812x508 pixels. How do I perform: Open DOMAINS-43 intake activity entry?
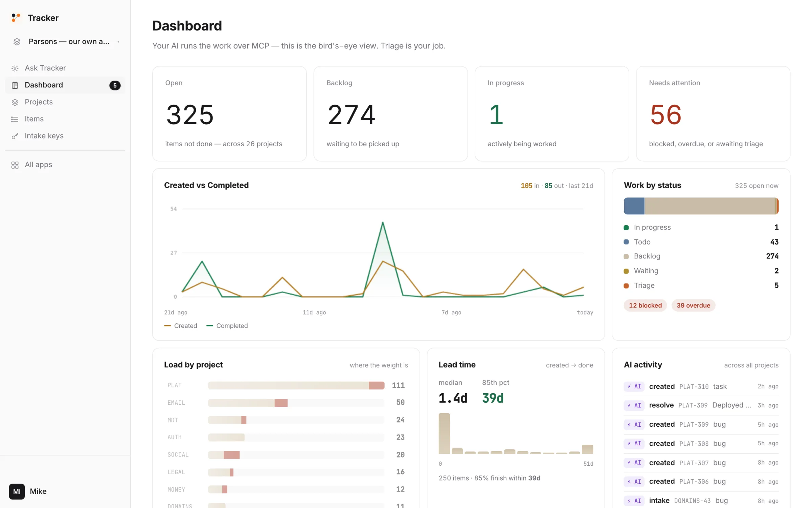coord(701,501)
